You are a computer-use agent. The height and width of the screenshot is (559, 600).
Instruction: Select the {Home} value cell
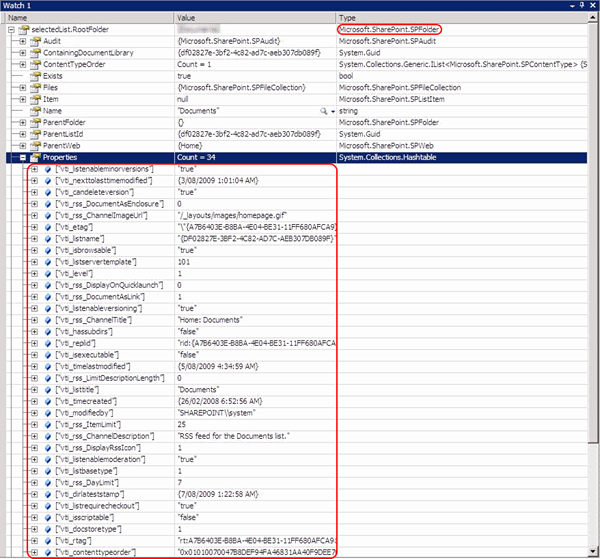pyautogui.click(x=255, y=146)
